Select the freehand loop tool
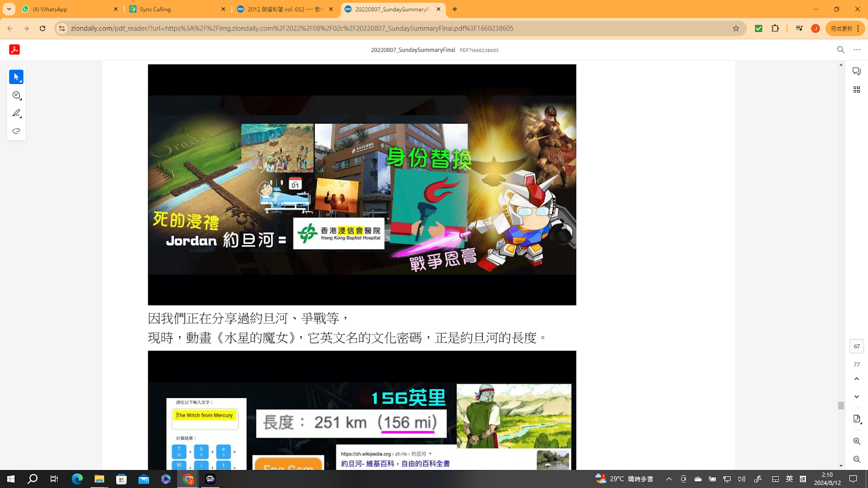The height and width of the screenshot is (488, 868). 16,131
